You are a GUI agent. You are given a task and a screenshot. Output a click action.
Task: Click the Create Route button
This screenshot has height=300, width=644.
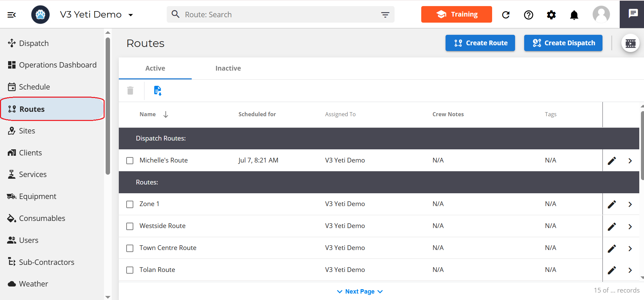[480, 43]
